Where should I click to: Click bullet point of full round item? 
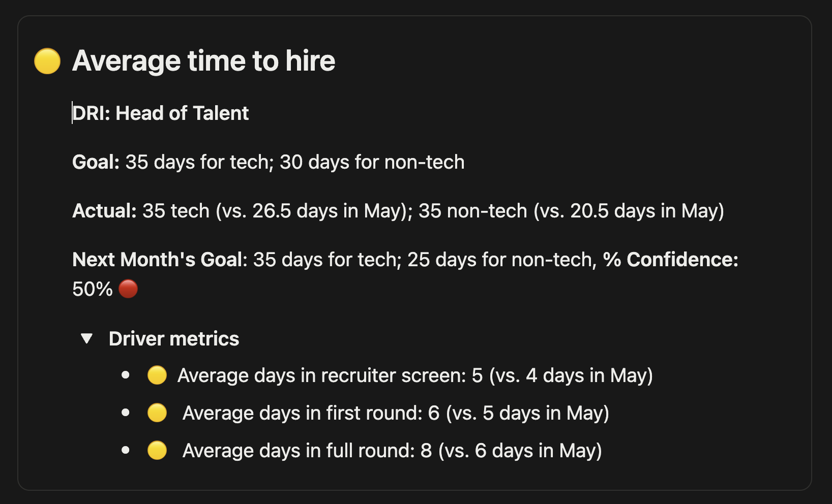pyautogui.click(x=126, y=451)
